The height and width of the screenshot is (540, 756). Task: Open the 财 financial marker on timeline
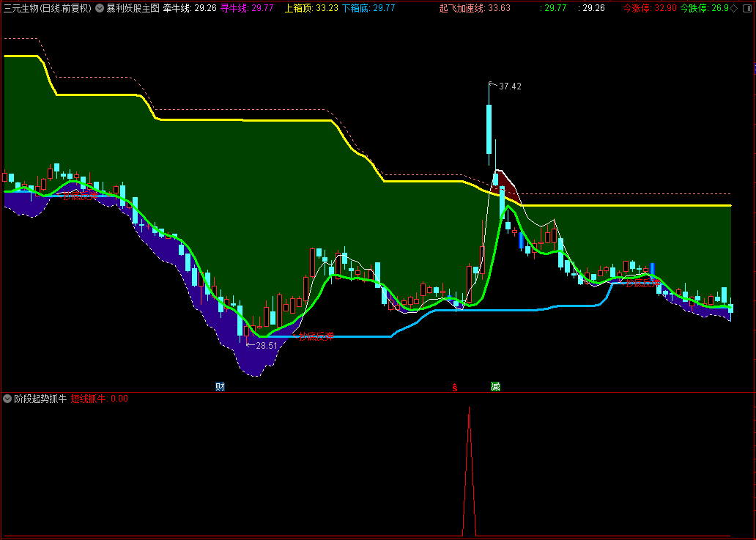pos(220,387)
